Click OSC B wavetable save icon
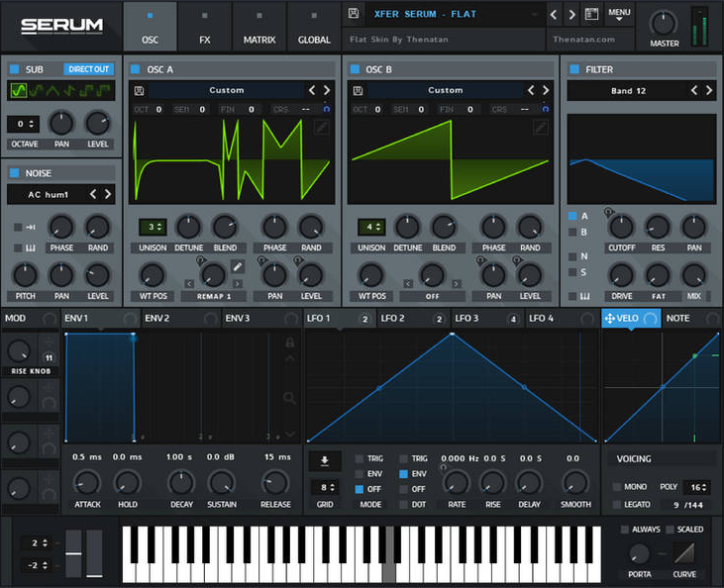Screen dimensions: 724x588 coord(358,90)
